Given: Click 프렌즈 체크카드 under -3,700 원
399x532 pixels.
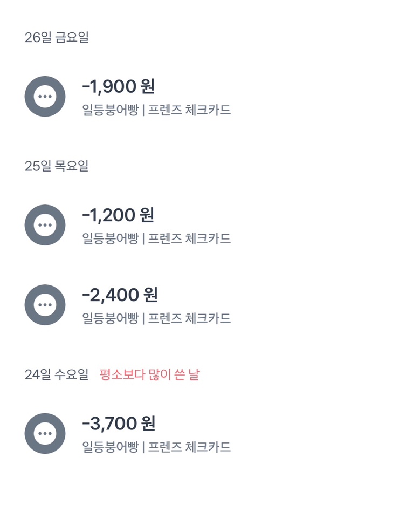Looking at the screenshot, I should coord(189,447).
